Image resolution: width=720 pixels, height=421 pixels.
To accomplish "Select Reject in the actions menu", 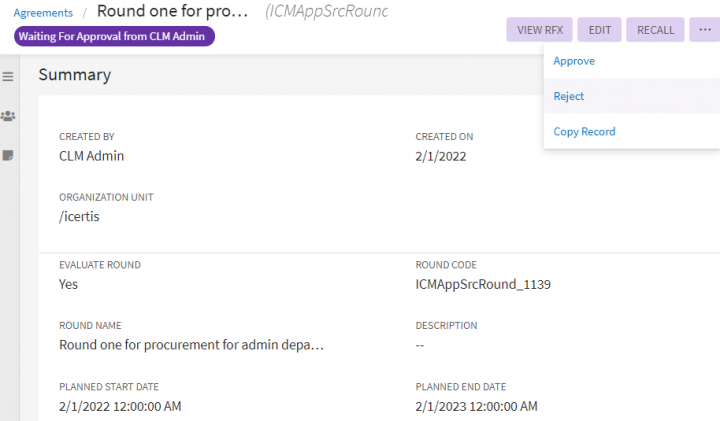I will [x=569, y=96].
